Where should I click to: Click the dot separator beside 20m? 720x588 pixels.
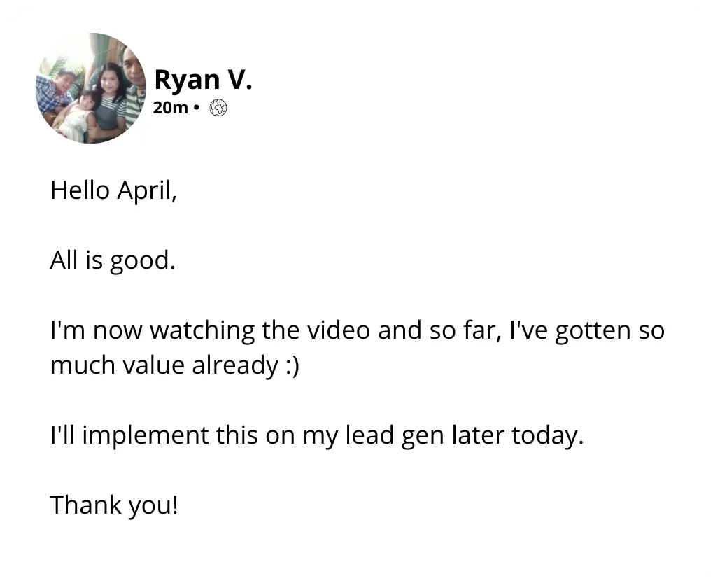[197, 108]
